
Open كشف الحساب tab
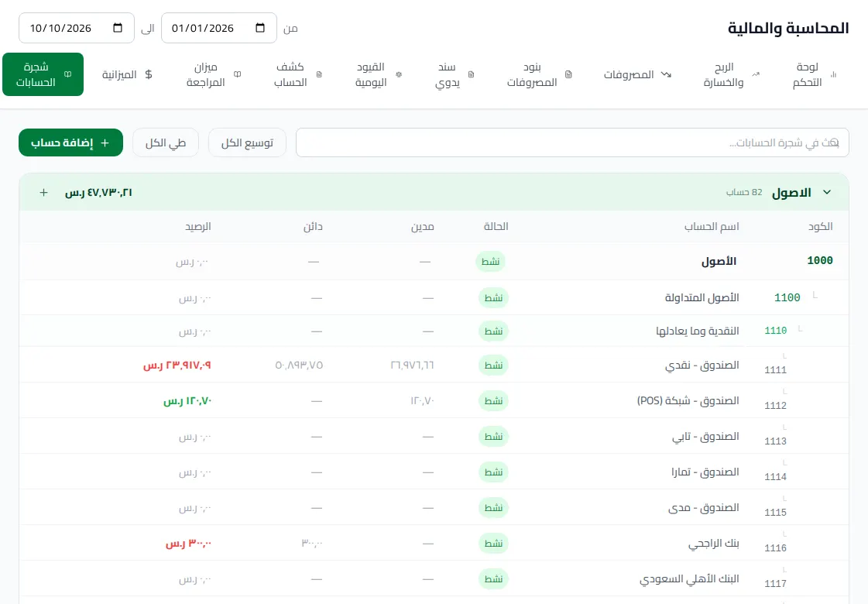(297, 74)
